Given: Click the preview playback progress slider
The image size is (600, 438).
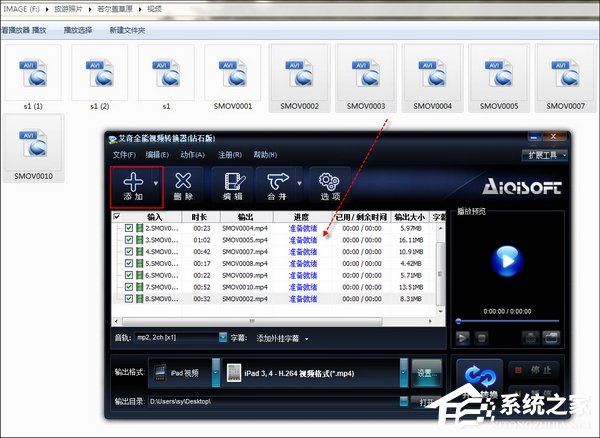Looking at the screenshot, I should click(505, 321).
